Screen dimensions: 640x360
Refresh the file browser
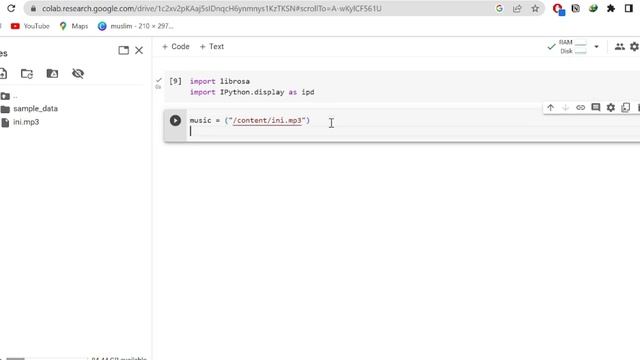point(27,73)
